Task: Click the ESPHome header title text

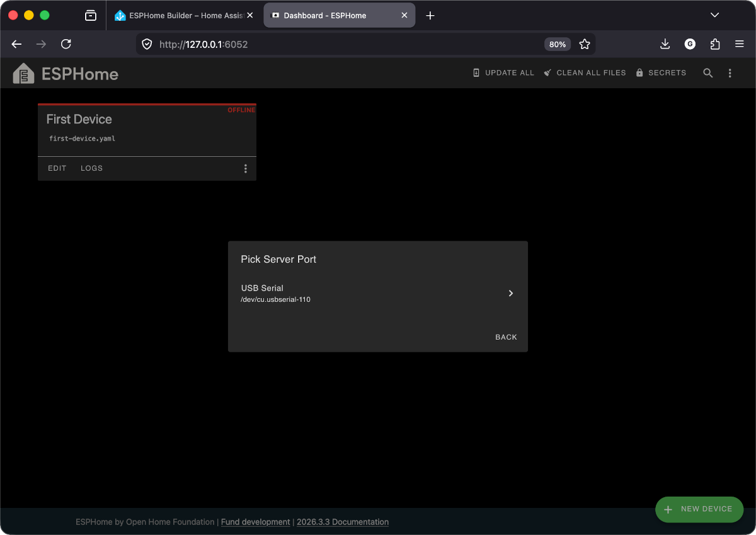Action: tap(80, 74)
